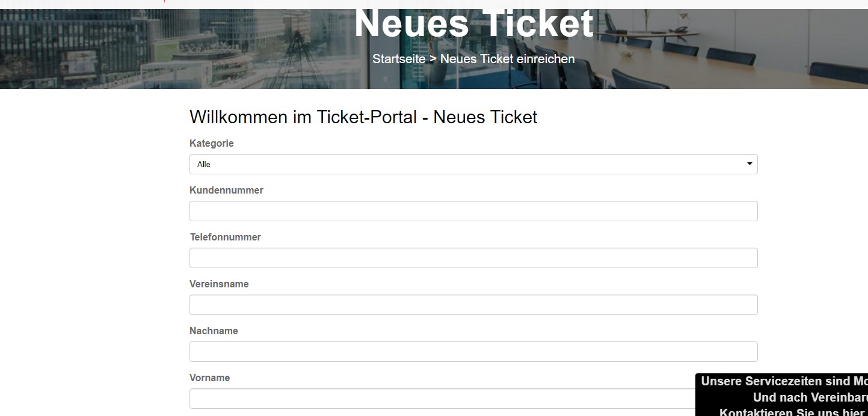Viewport: 868px width, 416px height.
Task: Click the 'Neues Ticket einreichen' breadcrumb
Action: click(508, 59)
